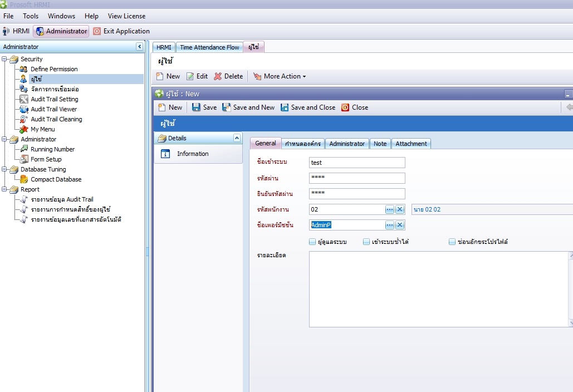Switch to Time Attendance Flow tab
573x392 pixels.
pos(209,47)
